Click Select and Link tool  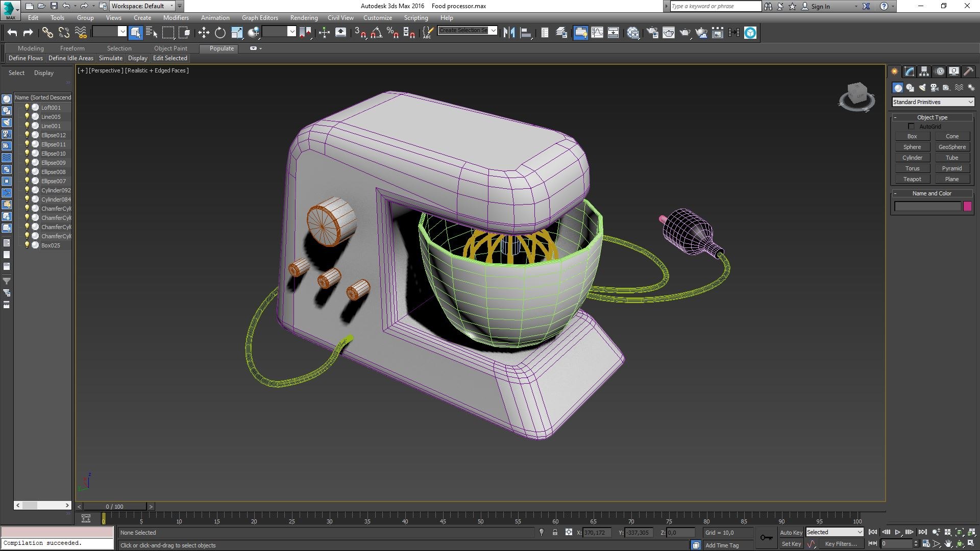click(x=47, y=33)
